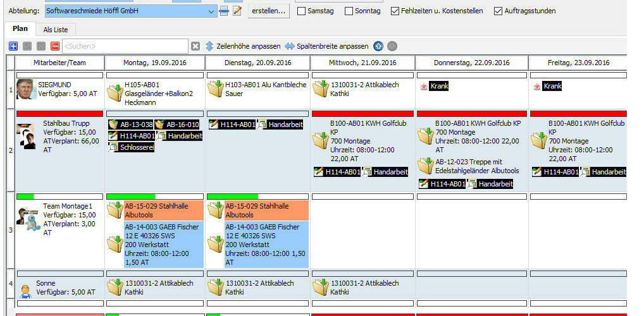Click the pencil edit icon beside Abteilung
This screenshot has width=644, height=316.
point(237,11)
